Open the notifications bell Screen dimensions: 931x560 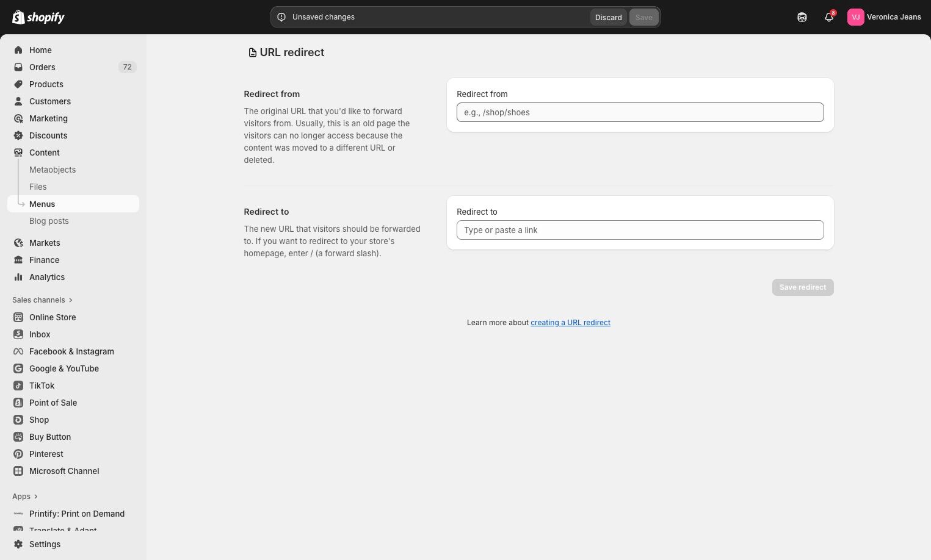[829, 17]
